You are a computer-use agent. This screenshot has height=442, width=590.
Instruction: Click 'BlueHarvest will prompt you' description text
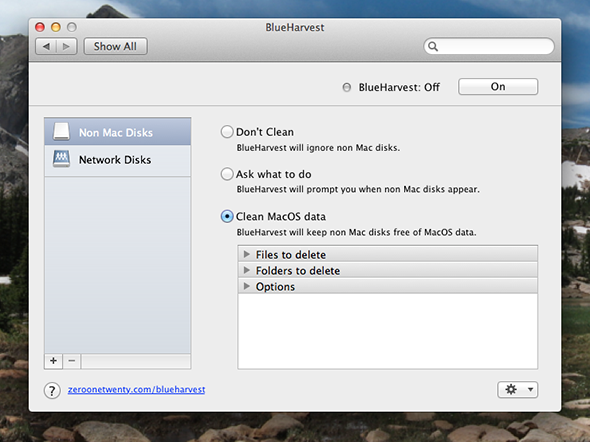tap(358, 189)
